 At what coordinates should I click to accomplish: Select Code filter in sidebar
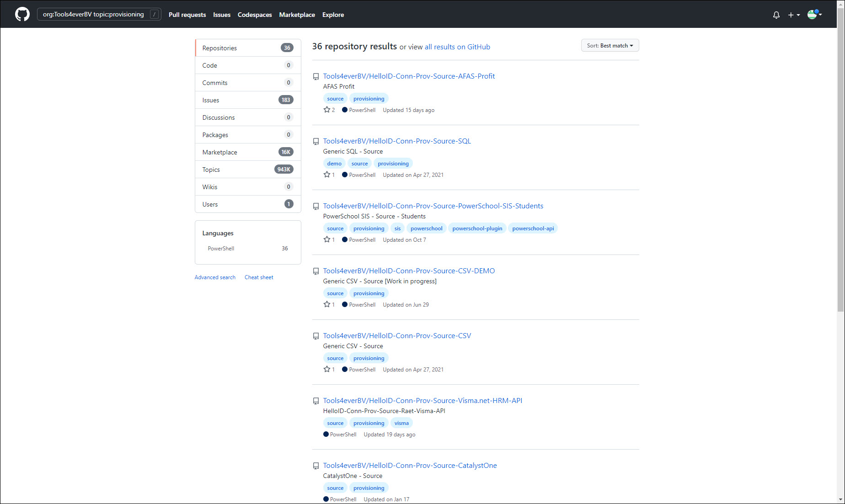tap(248, 65)
